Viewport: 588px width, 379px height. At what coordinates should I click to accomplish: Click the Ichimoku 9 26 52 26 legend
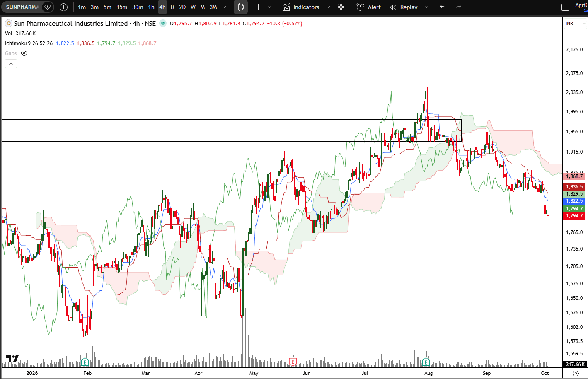pyautogui.click(x=29, y=43)
